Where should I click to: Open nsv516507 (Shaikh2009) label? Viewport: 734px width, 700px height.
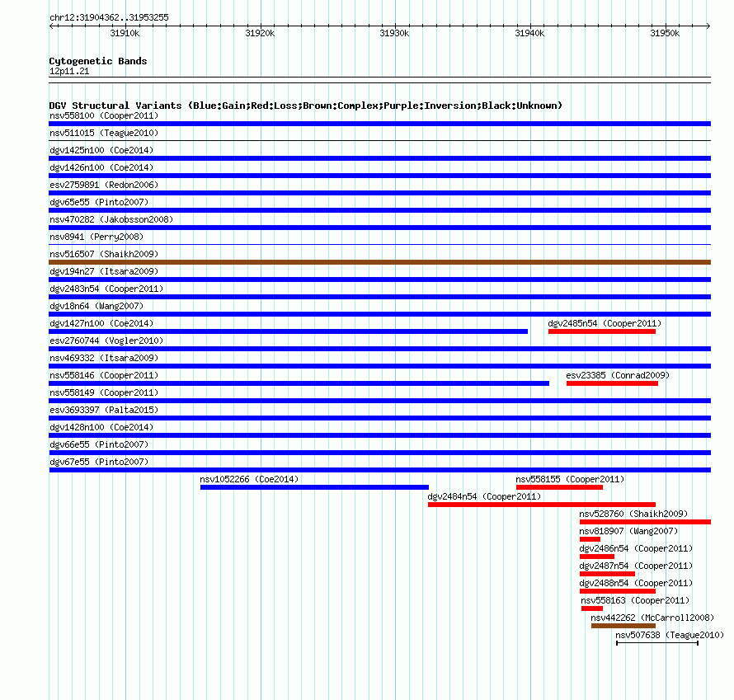click(104, 254)
